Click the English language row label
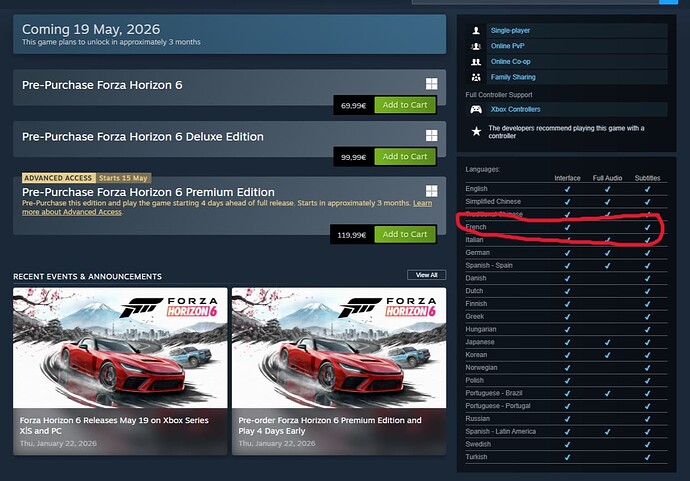 tap(476, 188)
